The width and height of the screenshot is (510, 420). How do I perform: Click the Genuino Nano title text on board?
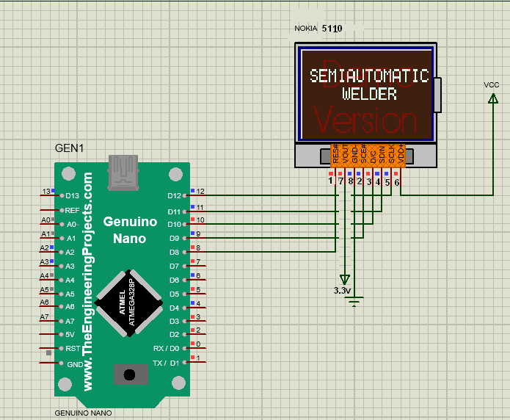pyautogui.click(x=130, y=230)
